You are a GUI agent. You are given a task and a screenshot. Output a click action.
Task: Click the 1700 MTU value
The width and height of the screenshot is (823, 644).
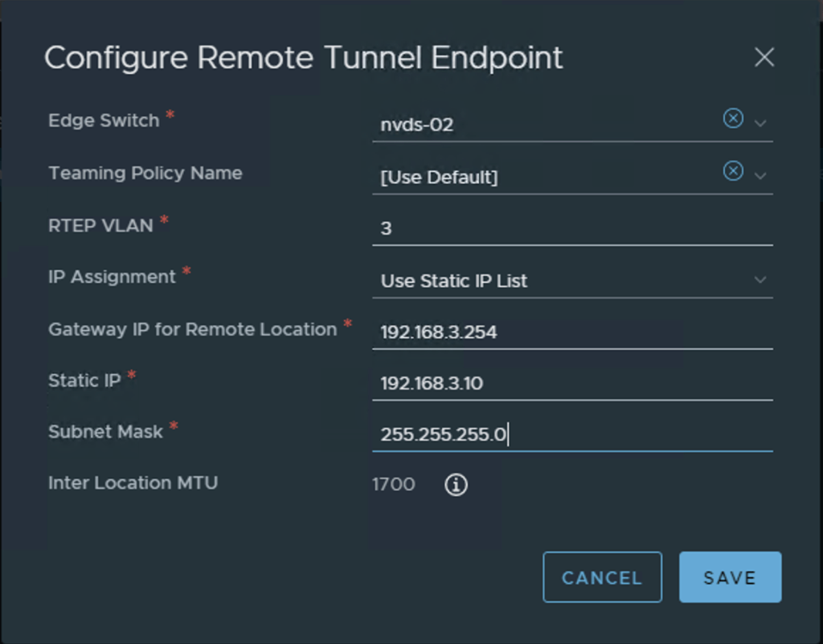(x=394, y=484)
